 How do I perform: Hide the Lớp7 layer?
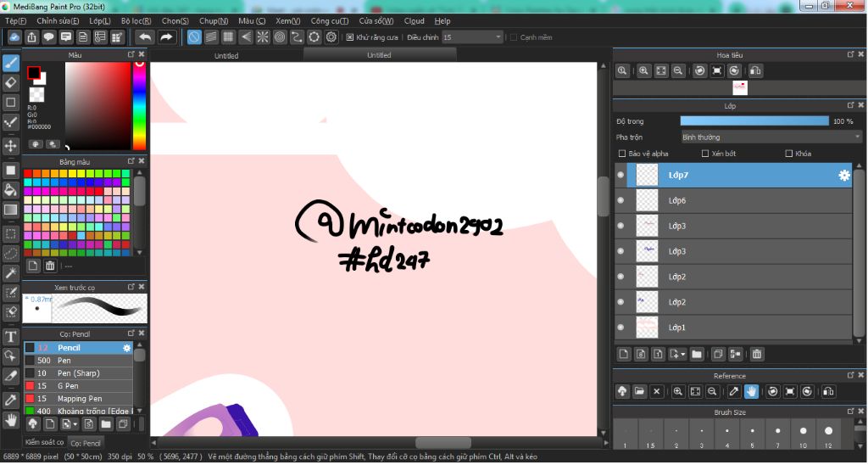click(620, 175)
